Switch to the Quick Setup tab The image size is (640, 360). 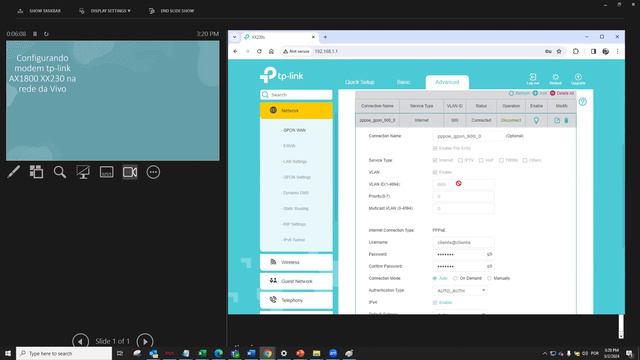[x=360, y=82]
